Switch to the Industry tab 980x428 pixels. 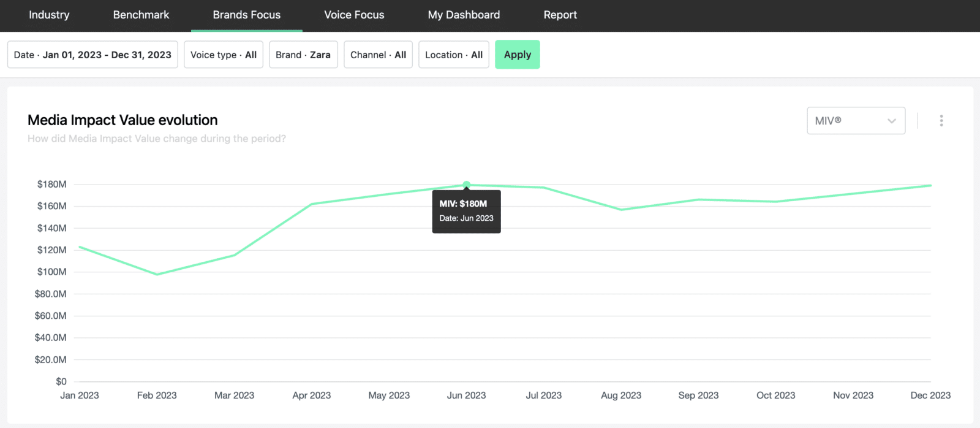click(49, 15)
